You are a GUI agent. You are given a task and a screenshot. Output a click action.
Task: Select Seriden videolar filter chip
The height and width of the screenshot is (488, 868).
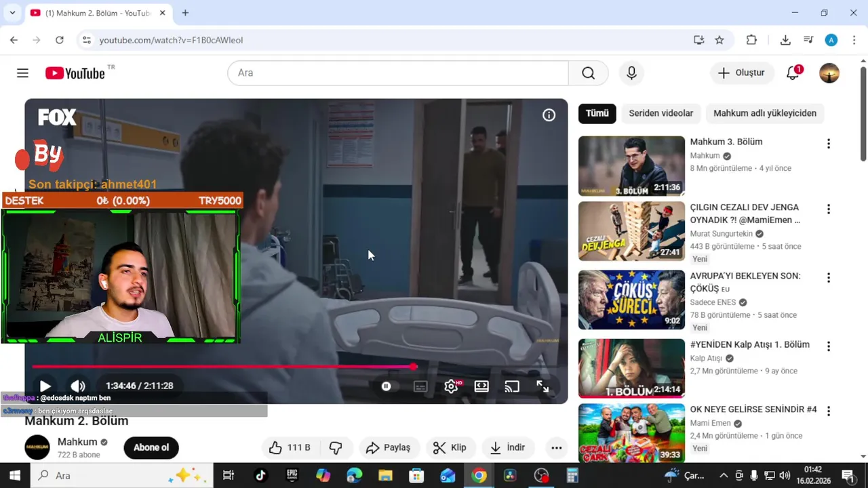tap(660, 113)
